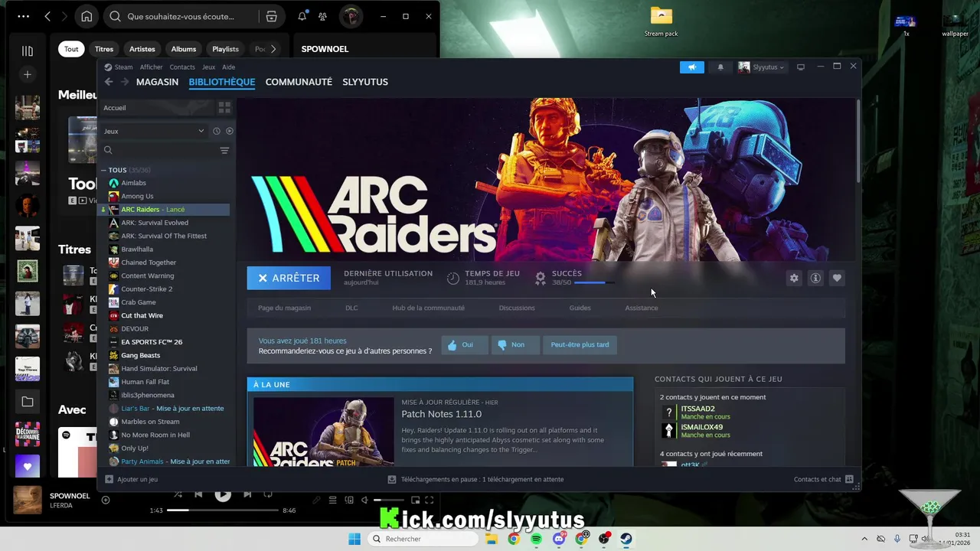Add ARC Raiders to favorites heart
The height and width of the screenshot is (551, 980).
point(837,279)
